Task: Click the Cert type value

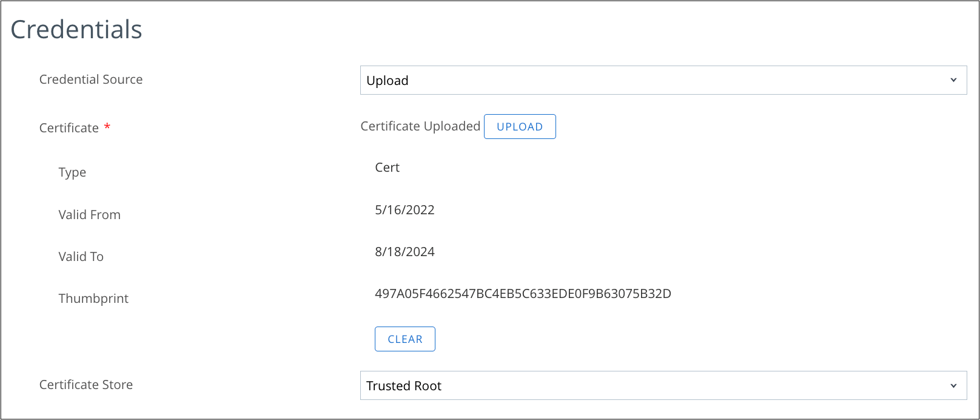Action: coord(387,168)
